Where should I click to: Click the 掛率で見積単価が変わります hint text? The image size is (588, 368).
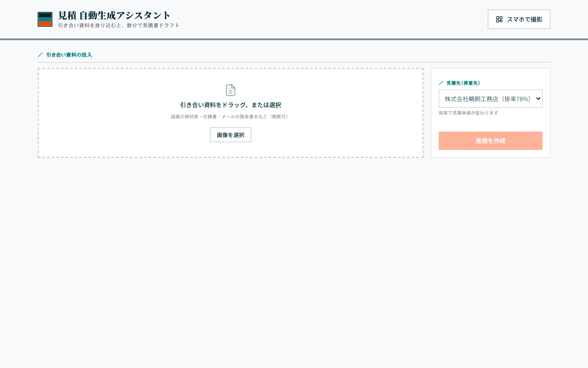(x=469, y=113)
